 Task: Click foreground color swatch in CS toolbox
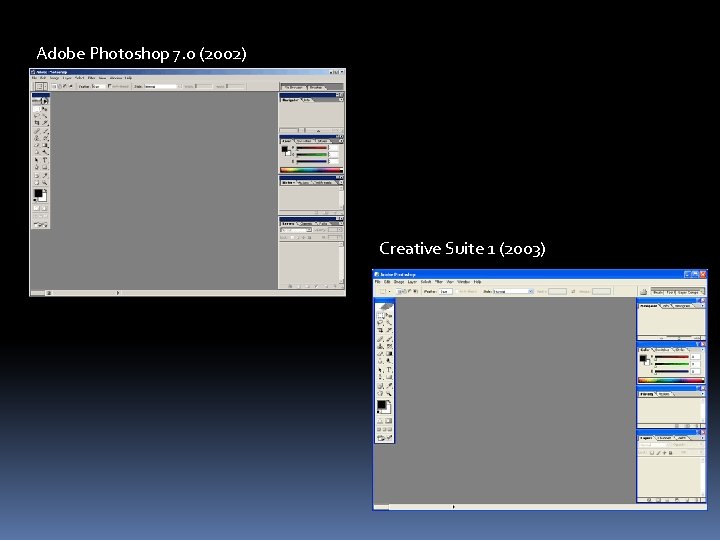click(381, 405)
